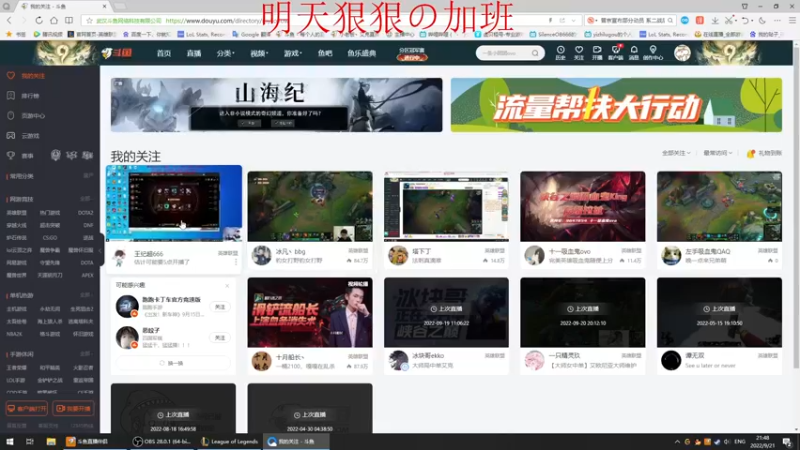The width and height of the screenshot is (800, 450).
Task: Select CS:GO in sidebar game list
Action: pyautogui.click(x=49, y=238)
